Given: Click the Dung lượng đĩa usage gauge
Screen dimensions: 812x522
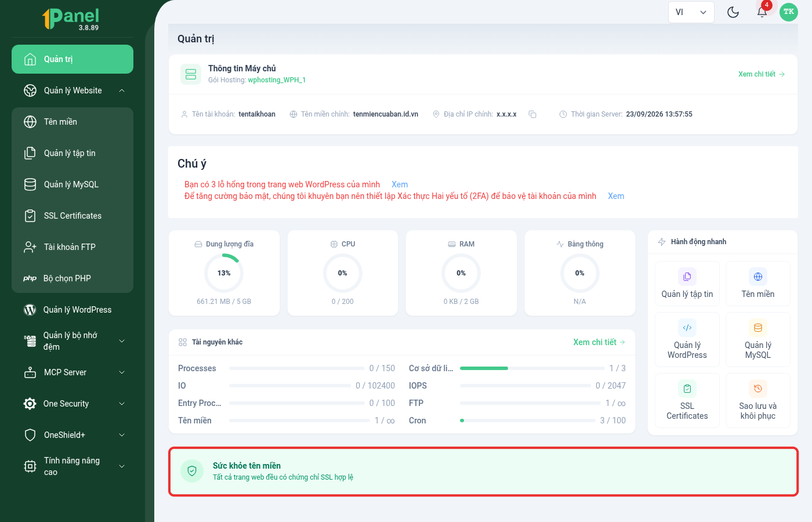Looking at the screenshot, I should (x=224, y=273).
